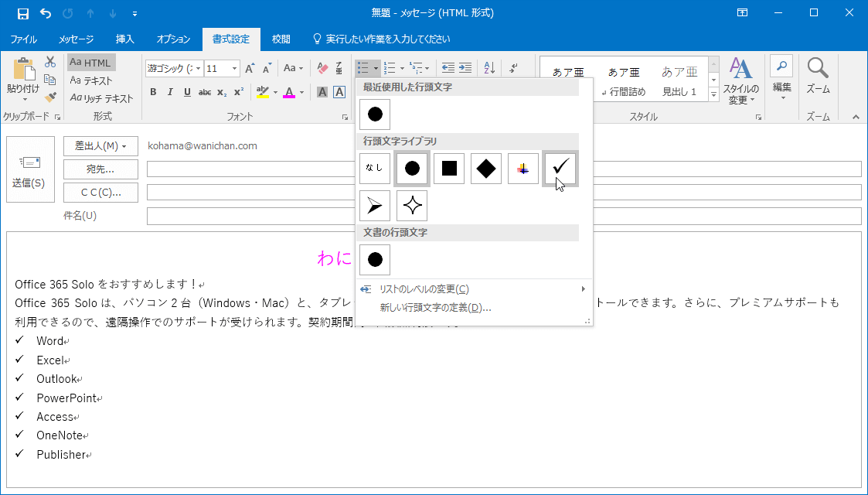Switch message format to テキスト (plain text)
Screen dimensions: 868x495
pyautogui.click(x=91, y=81)
